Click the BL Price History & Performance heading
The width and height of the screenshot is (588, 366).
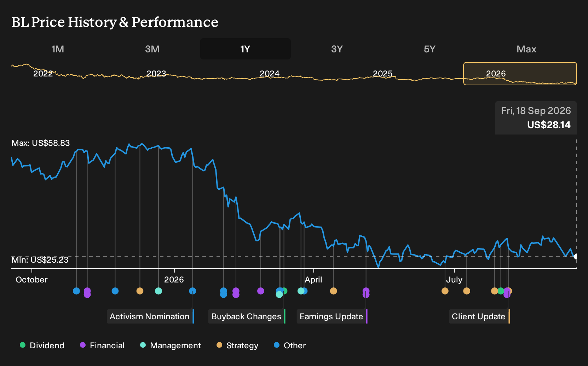coord(115,22)
